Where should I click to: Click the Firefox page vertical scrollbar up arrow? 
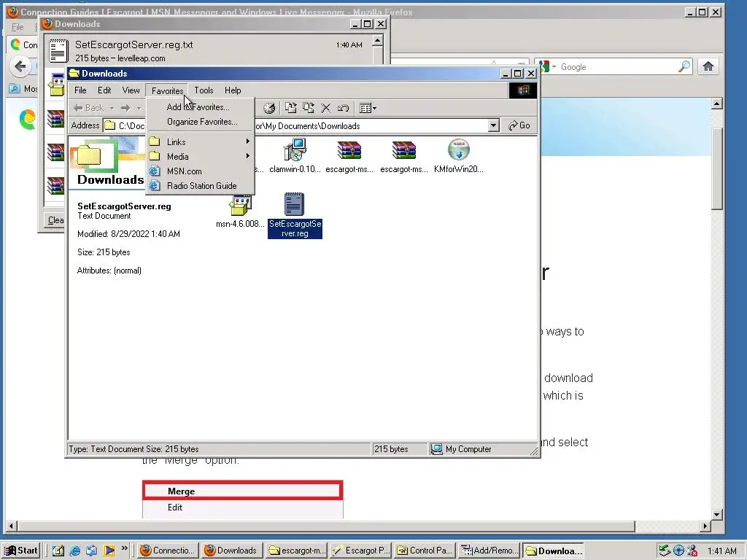pyautogui.click(x=717, y=104)
